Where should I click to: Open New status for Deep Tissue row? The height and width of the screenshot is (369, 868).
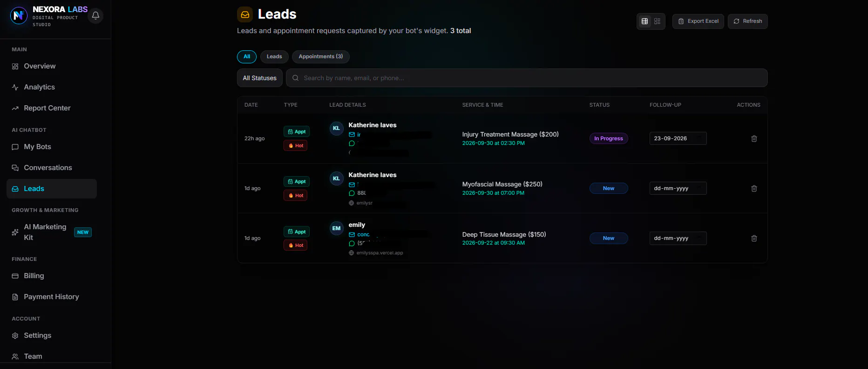(608, 238)
